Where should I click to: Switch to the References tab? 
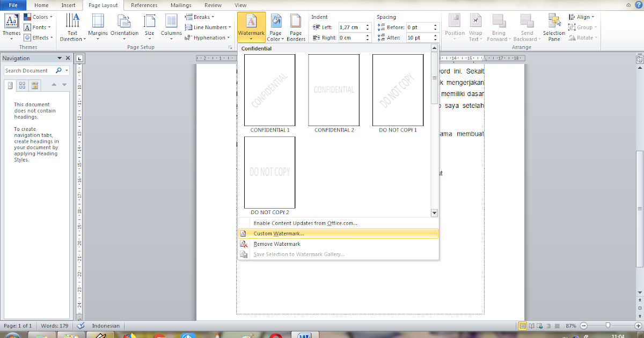pos(144,5)
